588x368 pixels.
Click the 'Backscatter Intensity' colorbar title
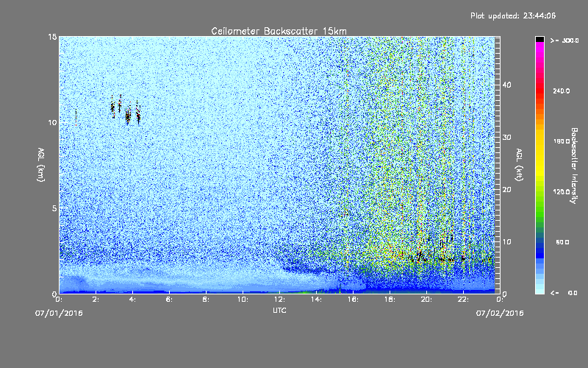click(574, 165)
